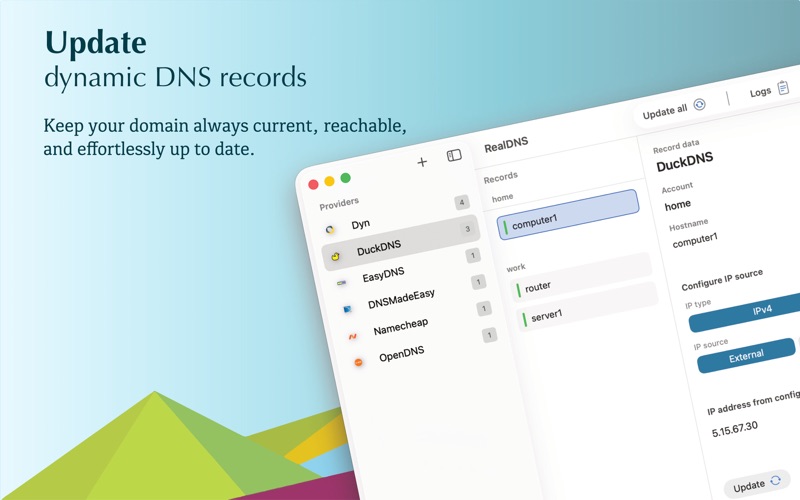Click the refresh icon in Update button
The height and width of the screenshot is (500, 800).
click(x=776, y=480)
